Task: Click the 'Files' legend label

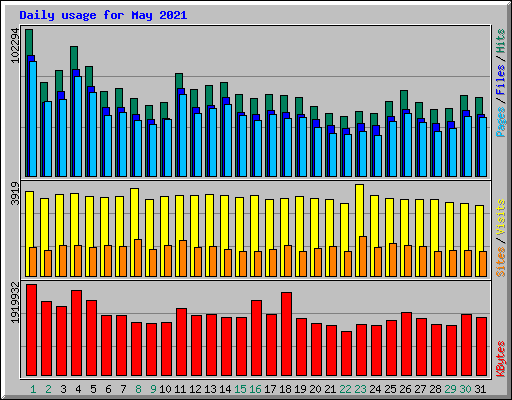Action: click(x=501, y=80)
